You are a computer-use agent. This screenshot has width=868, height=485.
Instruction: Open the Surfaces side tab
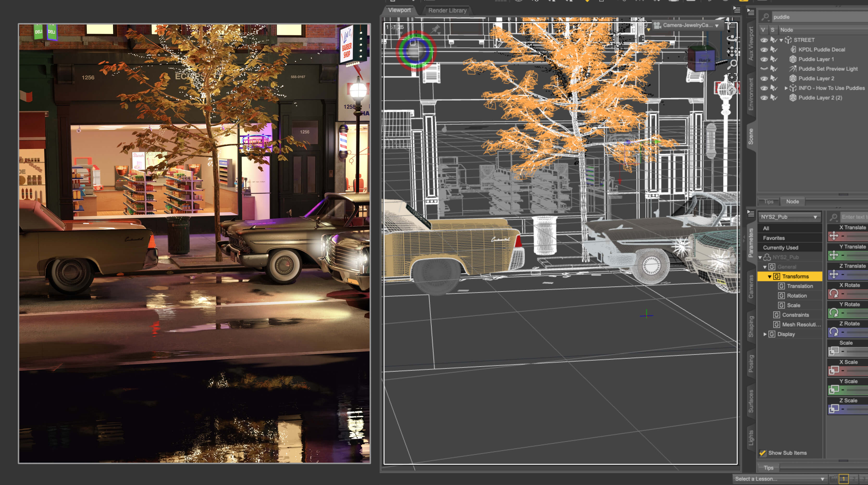751,401
